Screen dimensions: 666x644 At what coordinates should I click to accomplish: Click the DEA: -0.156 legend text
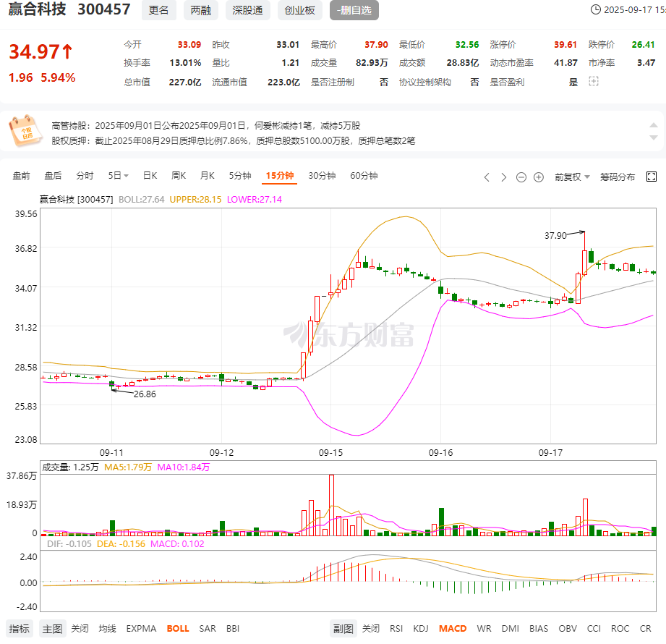click(121, 544)
